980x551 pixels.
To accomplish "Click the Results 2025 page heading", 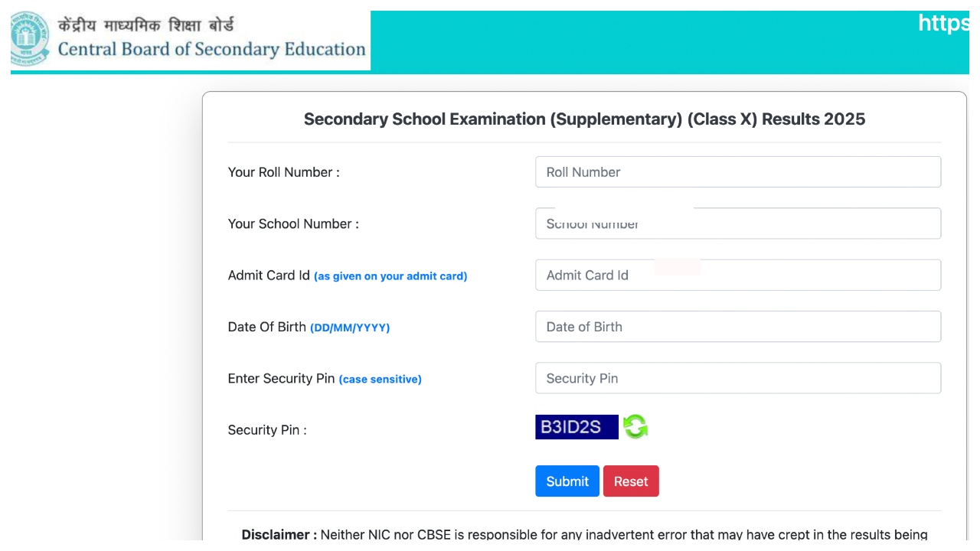I will (x=584, y=119).
